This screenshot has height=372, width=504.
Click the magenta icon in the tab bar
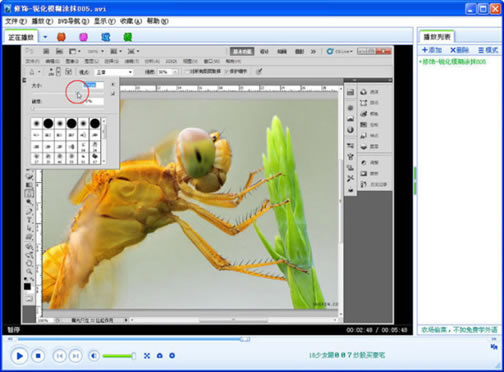pyautogui.click(x=83, y=37)
